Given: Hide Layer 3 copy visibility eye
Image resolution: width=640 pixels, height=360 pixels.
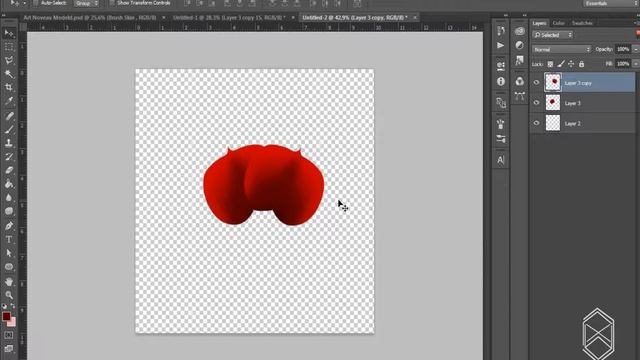Looking at the screenshot, I should [536, 83].
